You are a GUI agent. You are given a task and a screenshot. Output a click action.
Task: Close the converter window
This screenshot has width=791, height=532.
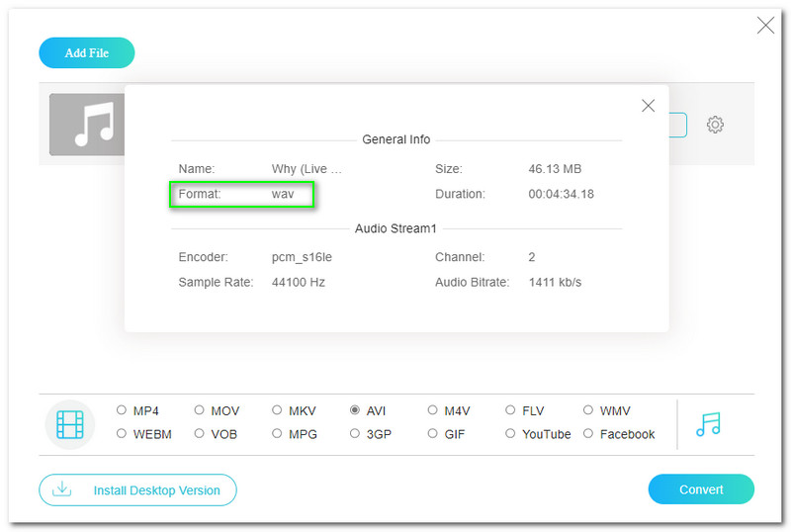[765, 26]
